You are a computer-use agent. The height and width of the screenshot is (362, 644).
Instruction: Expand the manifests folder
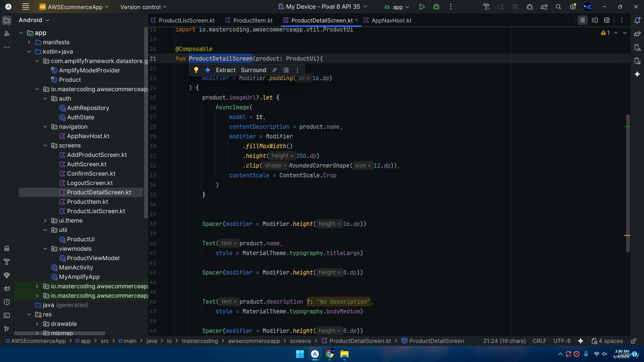29,42
